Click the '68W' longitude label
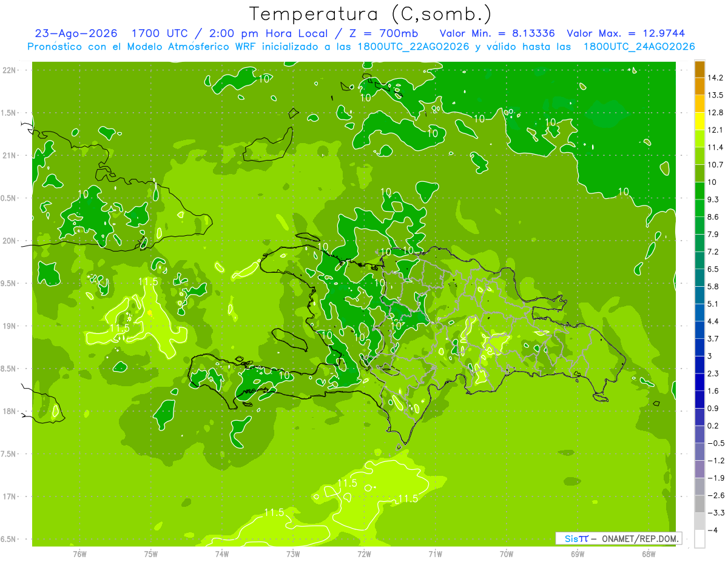The width and height of the screenshot is (728, 562). click(649, 554)
